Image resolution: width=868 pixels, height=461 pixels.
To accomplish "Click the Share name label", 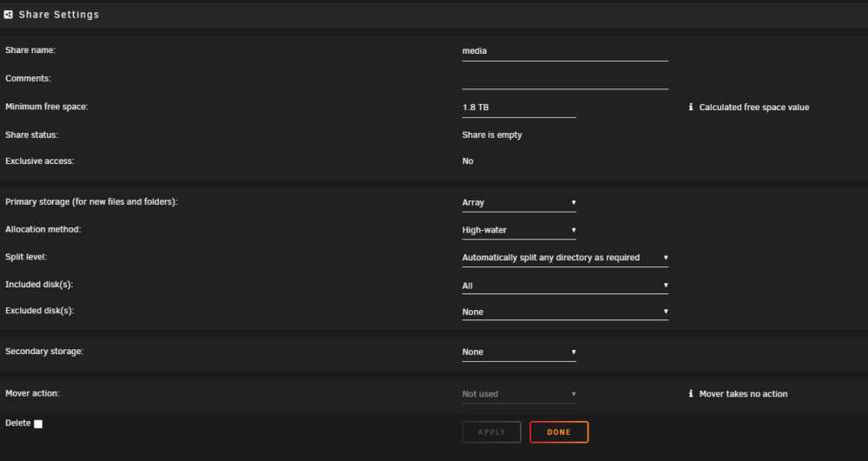I will (x=30, y=49).
